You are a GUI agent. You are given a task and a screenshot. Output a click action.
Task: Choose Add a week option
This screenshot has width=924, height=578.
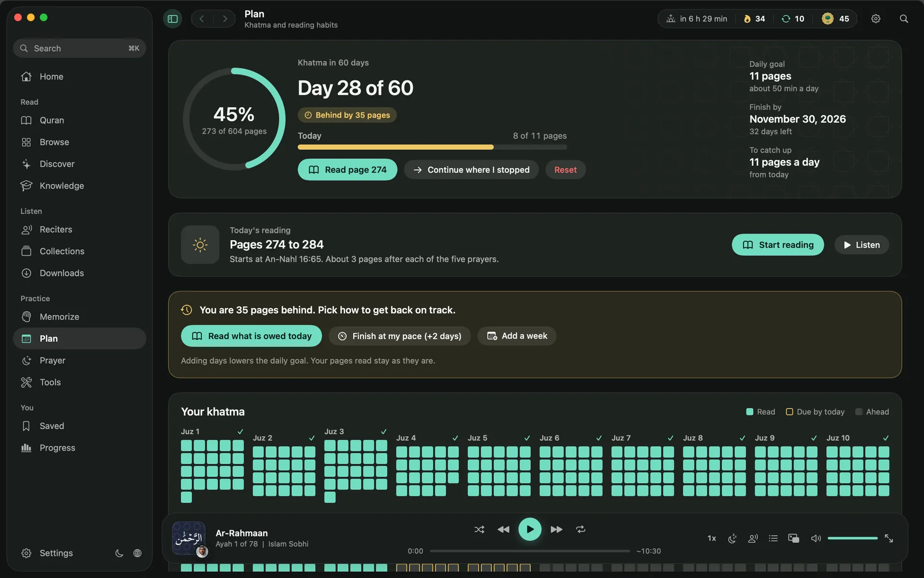click(517, 336)
